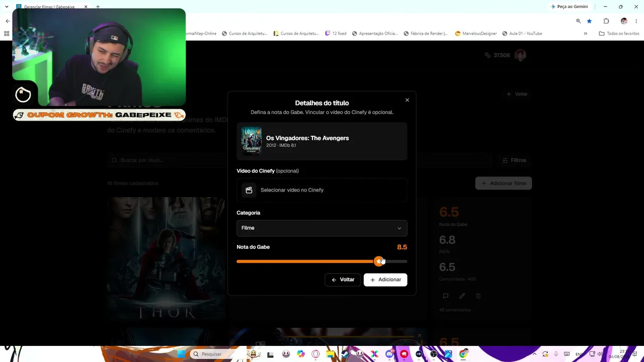Select Selecionar vídeo no Cinefy

(x=322, y=190)
